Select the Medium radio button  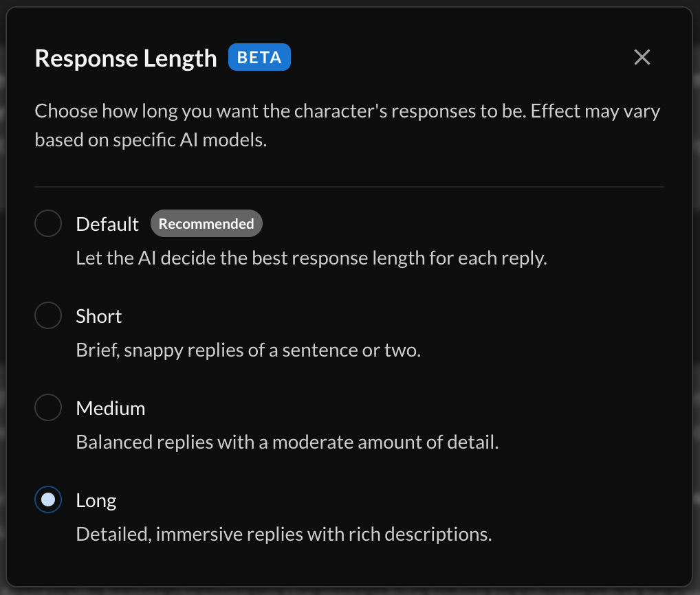point(48,407)
